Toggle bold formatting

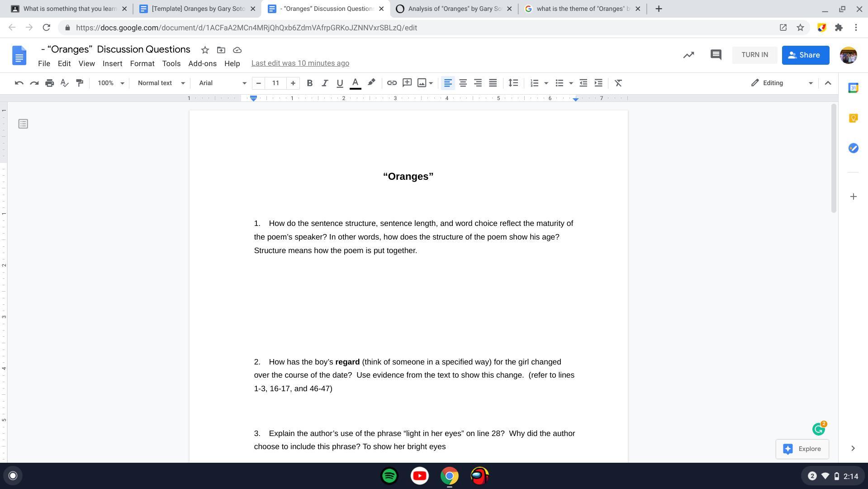309,83
